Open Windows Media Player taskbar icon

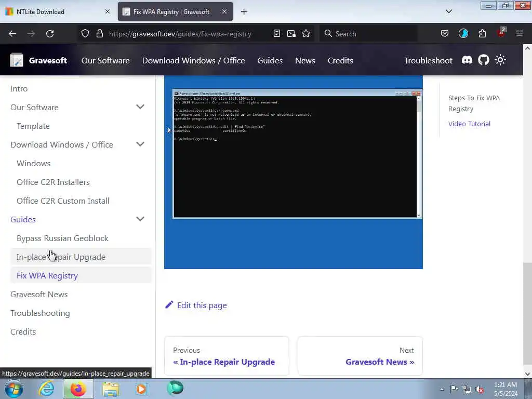(141, 389)
